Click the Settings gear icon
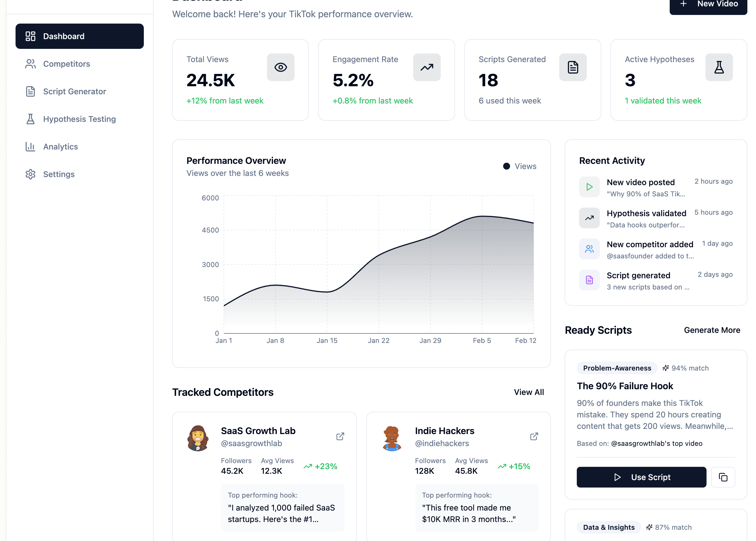756x541 pixels. pos(30,174)
